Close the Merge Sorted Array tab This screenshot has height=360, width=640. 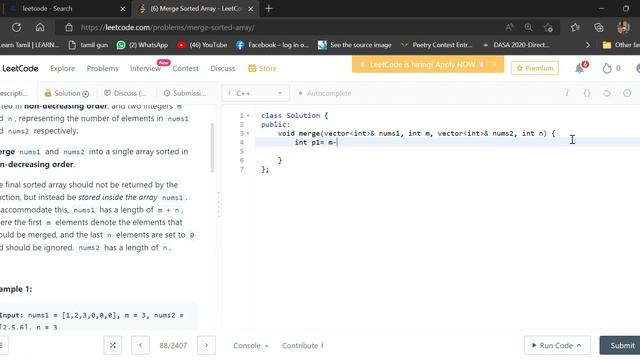coord(251,9)
